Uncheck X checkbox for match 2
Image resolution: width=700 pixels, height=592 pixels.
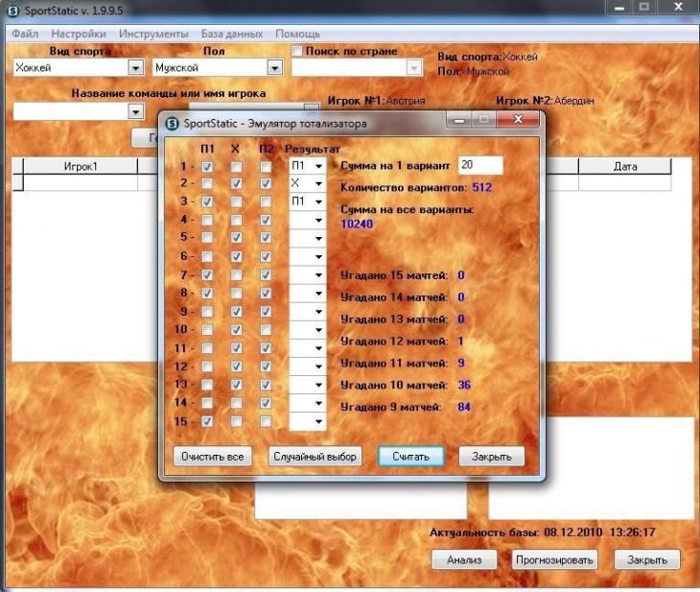(236, 183)
